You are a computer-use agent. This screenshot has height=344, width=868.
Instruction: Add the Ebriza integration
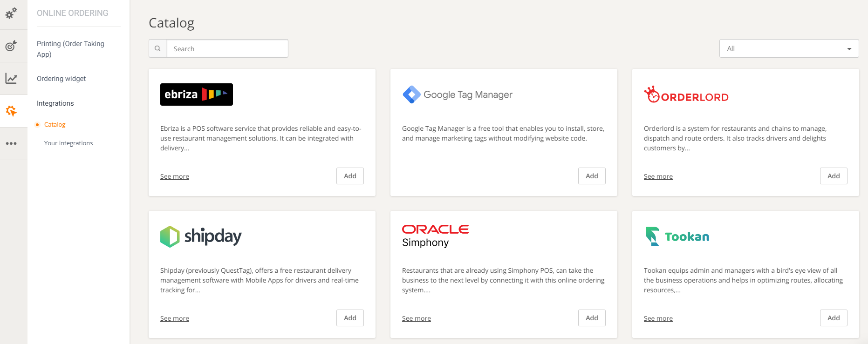pos(350,176)
